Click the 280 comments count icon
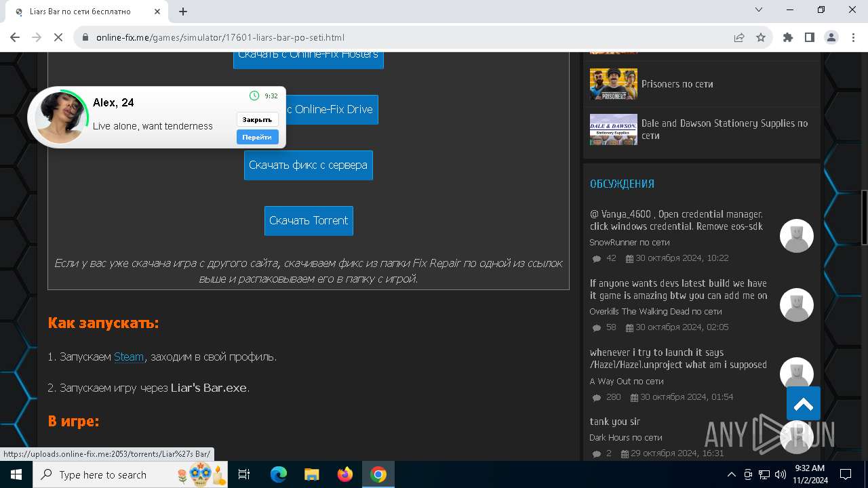The width and height of the screenshot is (868, 488). point(597,397)
